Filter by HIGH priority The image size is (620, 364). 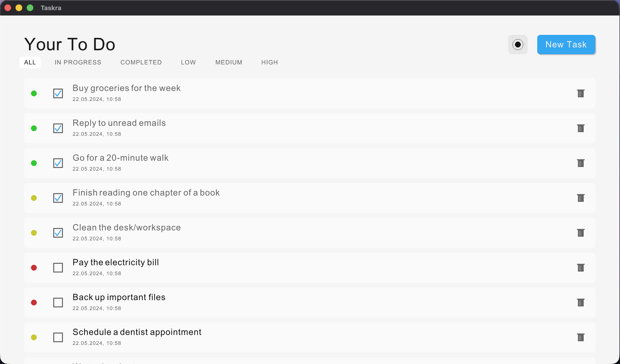[270, 62]
